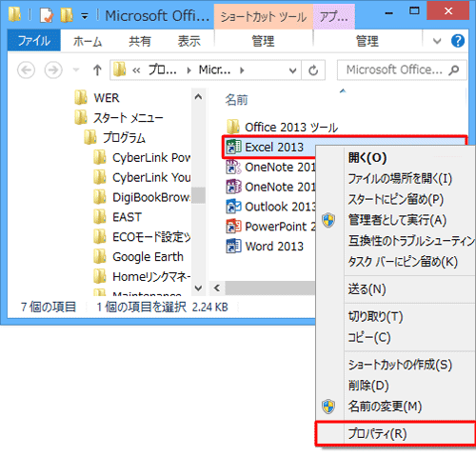Click the back navigation arrow
The height and width of the screenshot is (457, 476).
tap(26, 70)
